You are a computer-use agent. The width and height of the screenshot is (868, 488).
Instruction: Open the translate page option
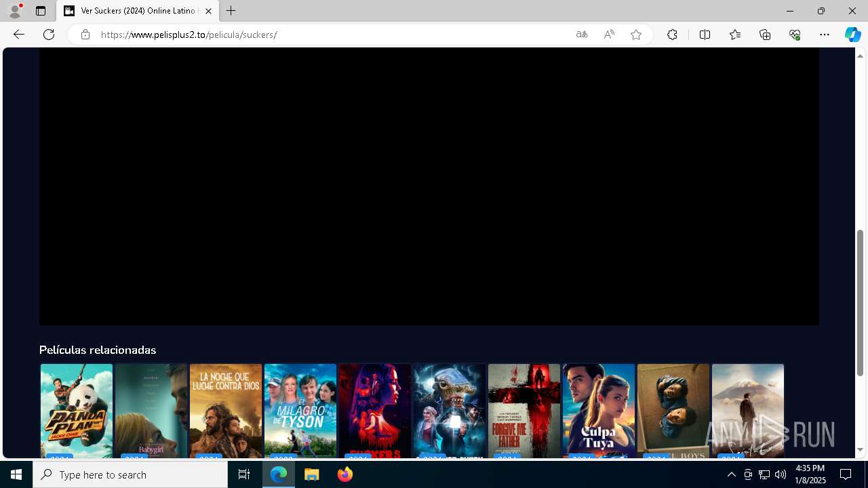click(582, 35)
